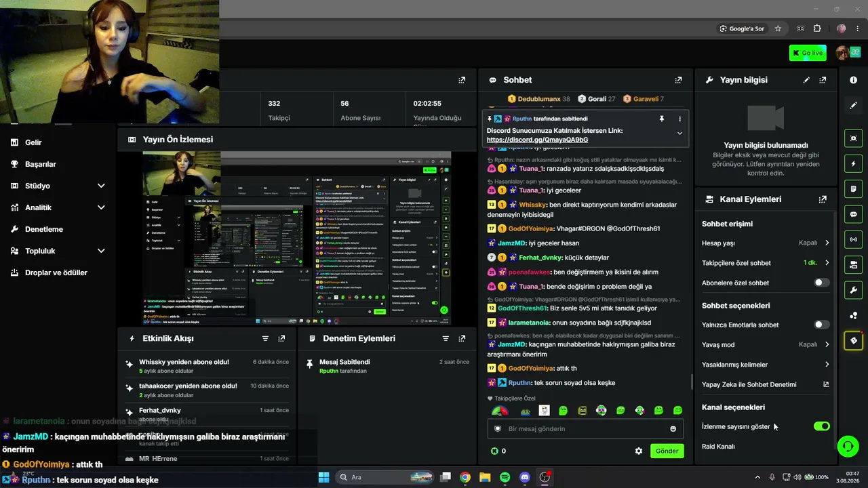Pop out the Kanal Eylemleri panel

point(823,199)
